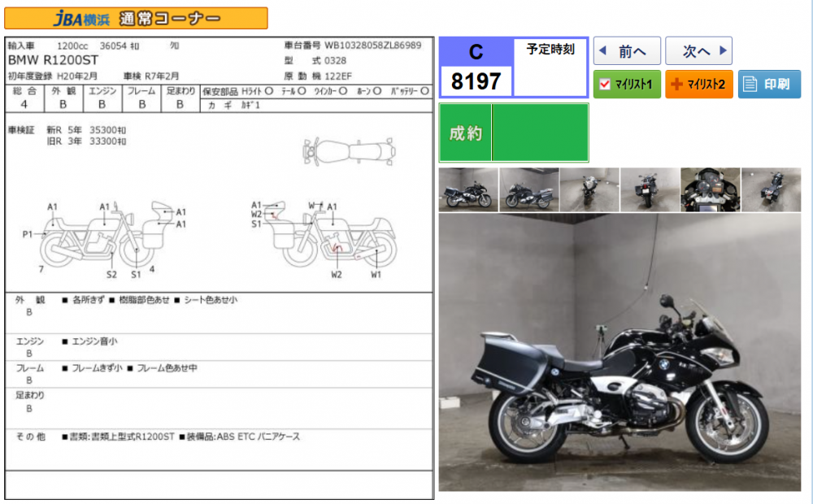Image resolution: width=813 pixels, height=504 pixels.
Task: Click the バッテリー safety part circle
Action: pyautogui.click(x=424, y=91)
